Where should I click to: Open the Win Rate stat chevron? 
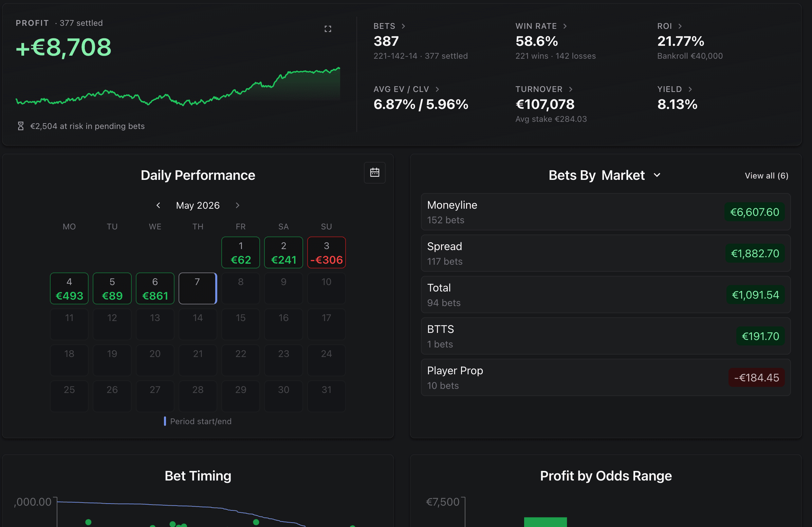(565, 26)
